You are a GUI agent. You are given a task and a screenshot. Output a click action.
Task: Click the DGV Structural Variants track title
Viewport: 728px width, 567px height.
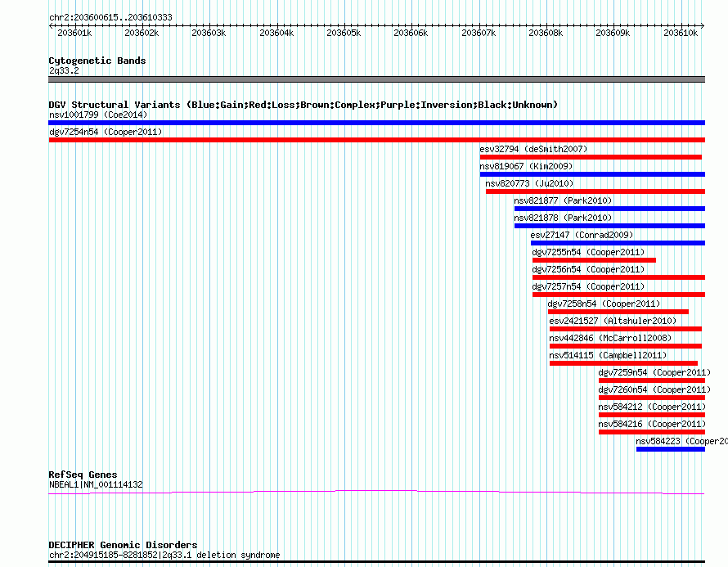[x=303, y=105]
